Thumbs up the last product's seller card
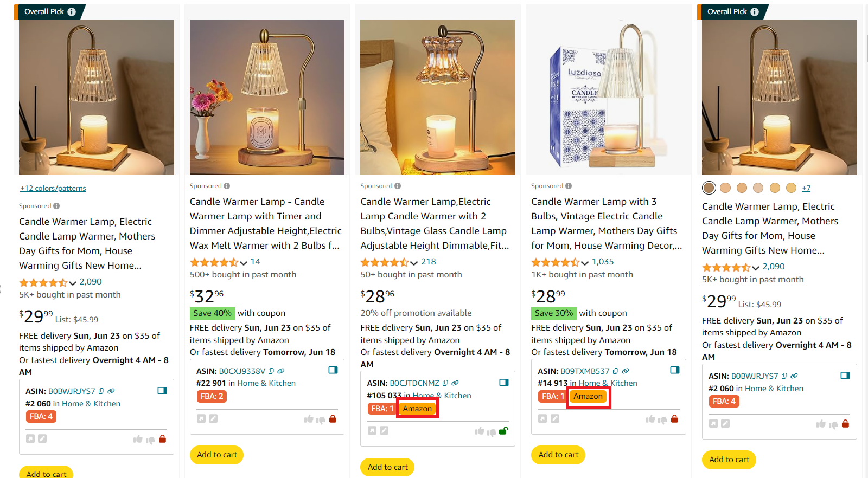This screenshot has width=868, height=478. [821, 424]
